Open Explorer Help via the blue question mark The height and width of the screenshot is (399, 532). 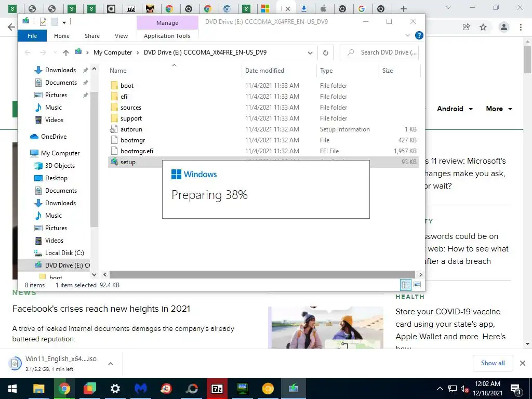419,35
